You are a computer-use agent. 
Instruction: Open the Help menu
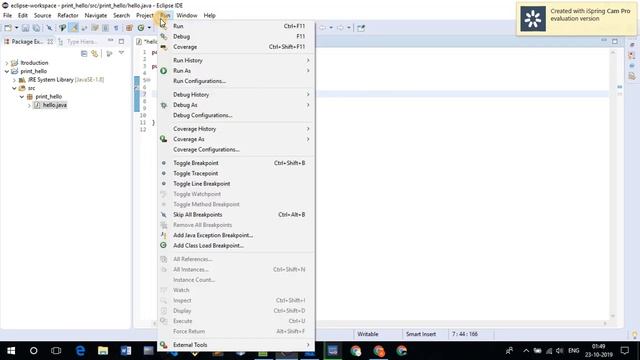(x=209, y=16)
